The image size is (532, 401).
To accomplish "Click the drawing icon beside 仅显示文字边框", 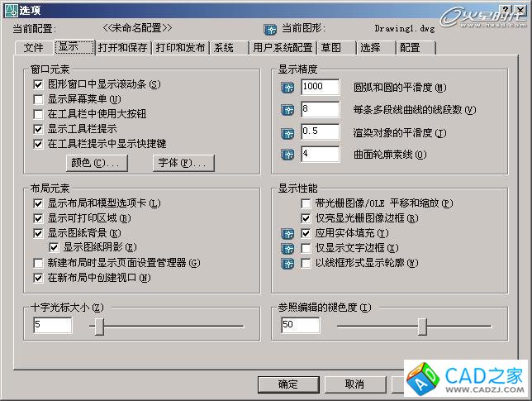I will click(x=287, y=249).
